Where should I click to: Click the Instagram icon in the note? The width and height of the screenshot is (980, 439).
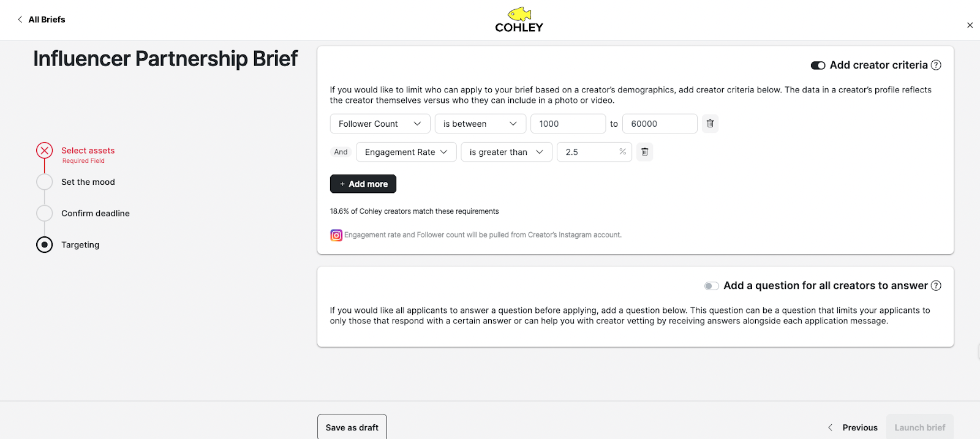coord(336,235)
